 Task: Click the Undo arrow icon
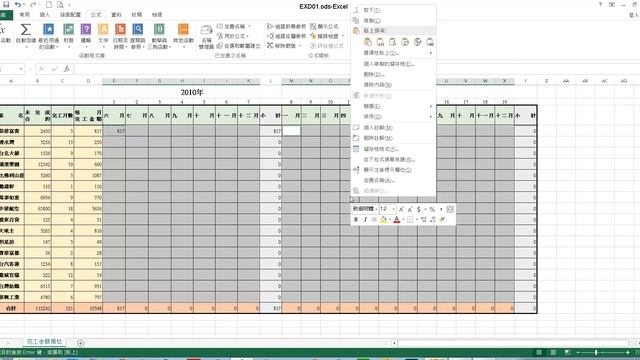pos(18,4)
